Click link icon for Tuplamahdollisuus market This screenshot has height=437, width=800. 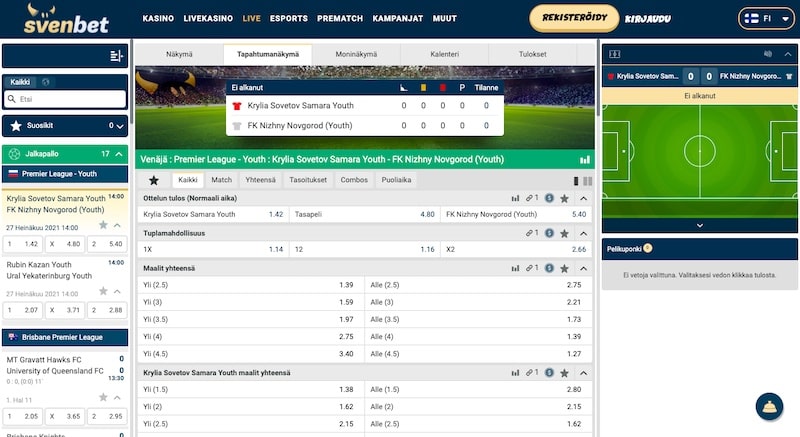tap(532, 233)
